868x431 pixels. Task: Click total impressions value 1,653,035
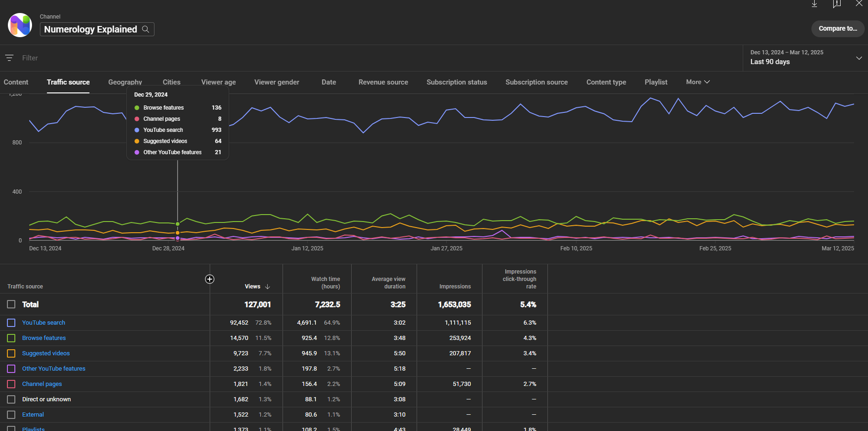pyautogui.click(x=454, y=305)
